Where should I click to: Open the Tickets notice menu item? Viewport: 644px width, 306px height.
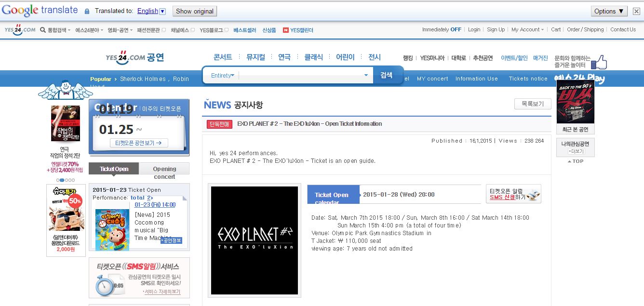click(x=528, y=79)
